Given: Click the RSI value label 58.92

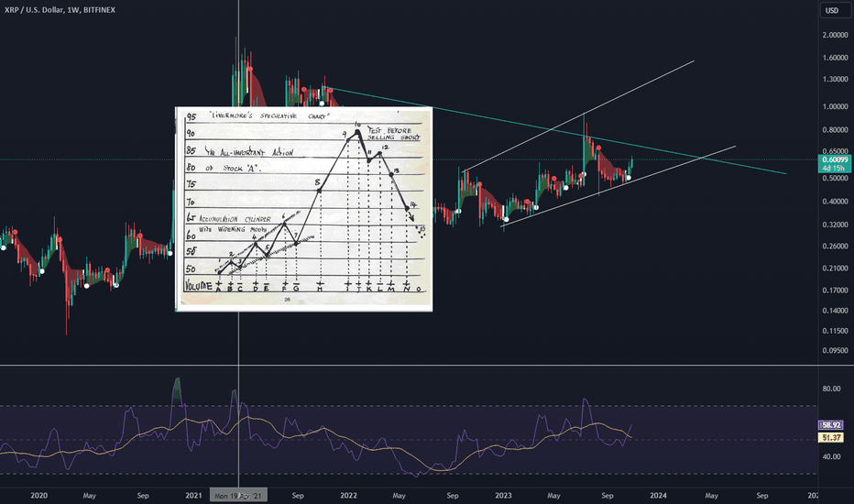Looking at the screenshot, I should pos(831,425).
